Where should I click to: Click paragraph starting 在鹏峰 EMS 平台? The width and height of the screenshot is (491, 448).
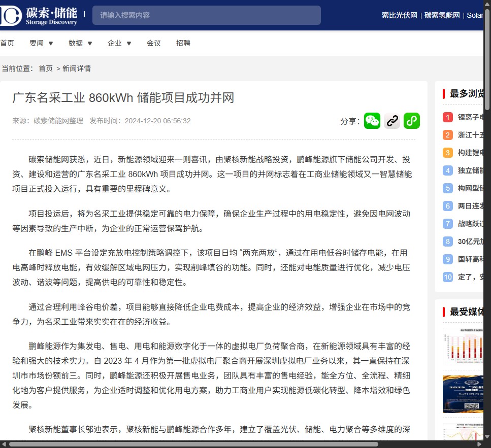(x=211, y=267)
